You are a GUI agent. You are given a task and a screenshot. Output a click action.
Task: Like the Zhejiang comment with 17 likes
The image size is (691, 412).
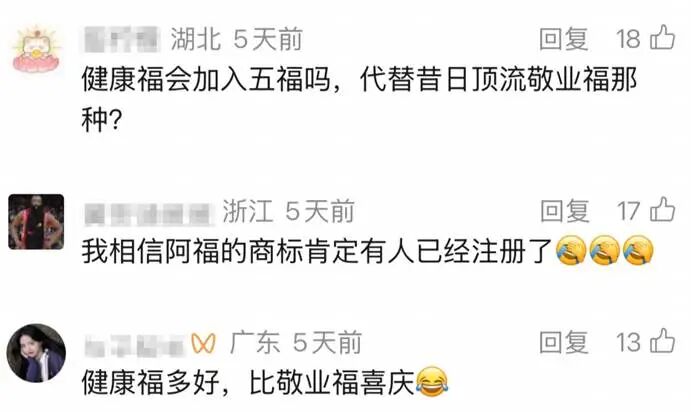(x=662, y=209)
